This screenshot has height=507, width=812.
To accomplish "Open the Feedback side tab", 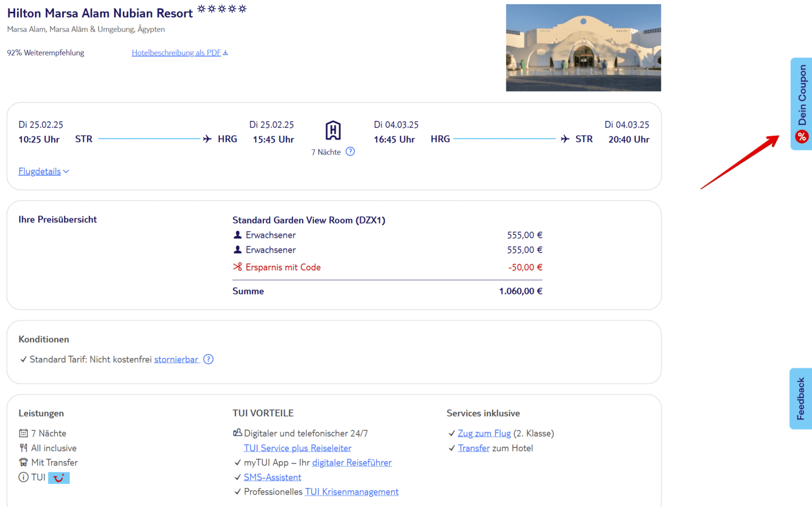I will tap(801, 399).
